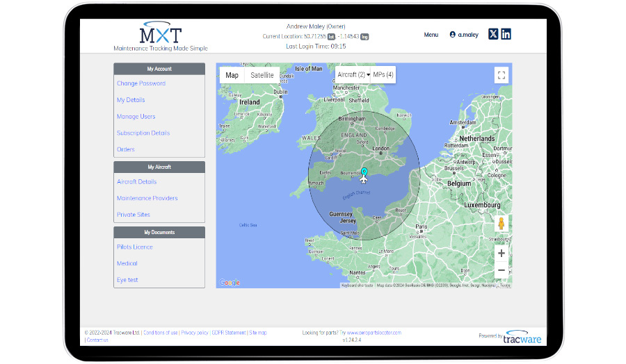This screenshot has width=626, height=364.
Task: Switch map to Satellite view
Action: pyautogui.click(x=262, y=75)
